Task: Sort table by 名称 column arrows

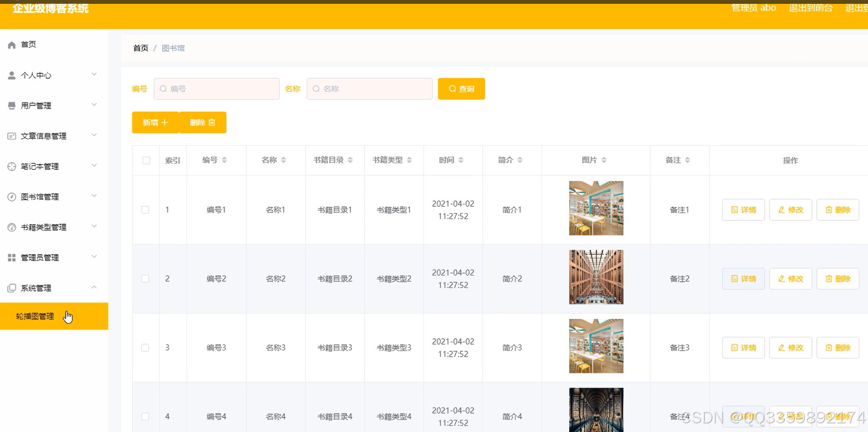Action: pyautogui.click(x=283, y=160)
